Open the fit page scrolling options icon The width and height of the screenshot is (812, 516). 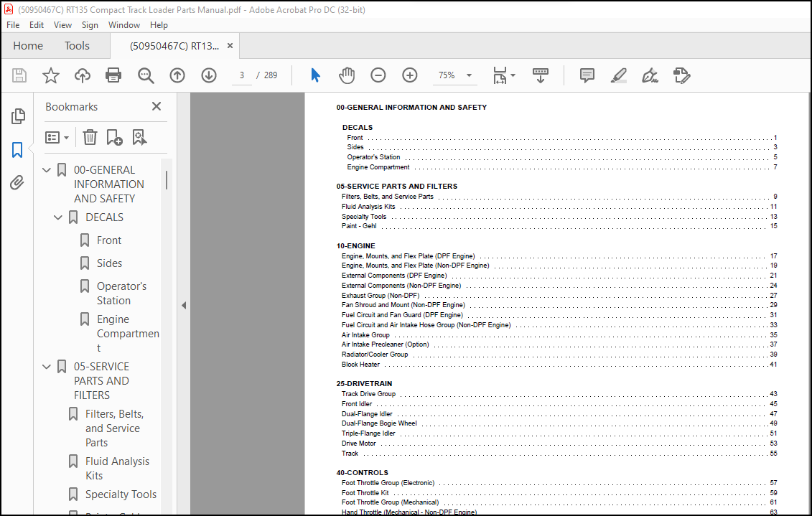(503, 75)
